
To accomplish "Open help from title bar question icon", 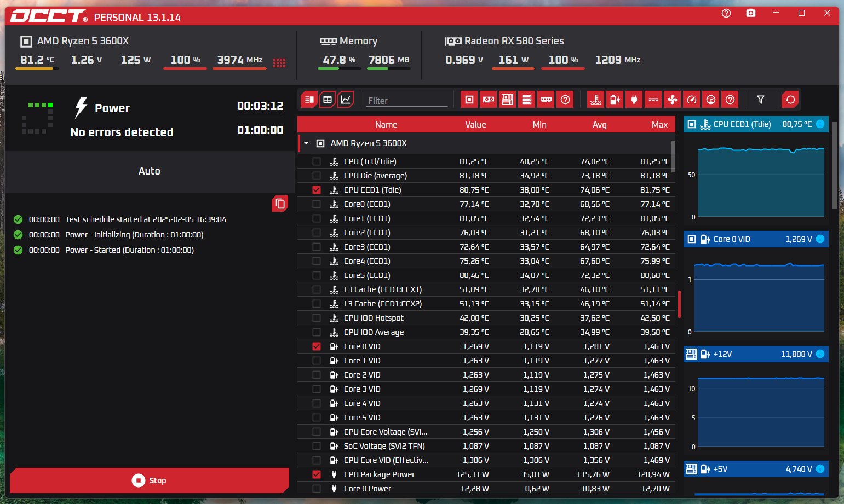I will (x=726, y=13).
